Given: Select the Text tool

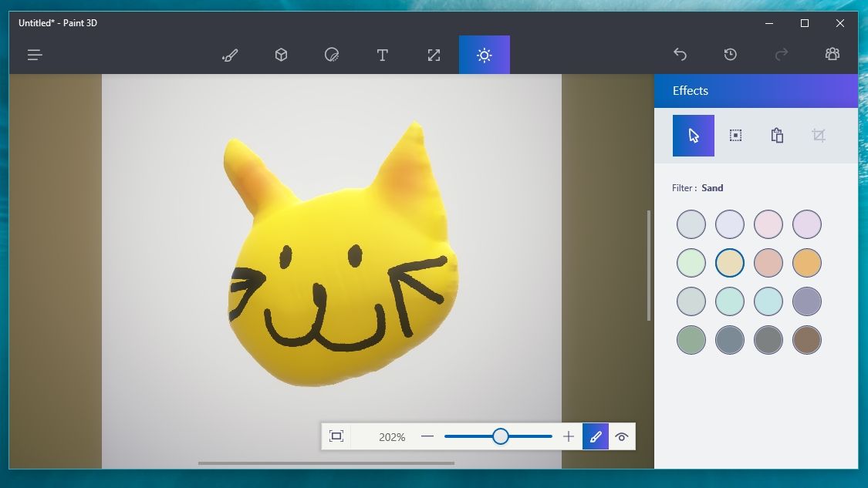Looking at the screenshot, I should pyautogui.click(x=382, y=55).
